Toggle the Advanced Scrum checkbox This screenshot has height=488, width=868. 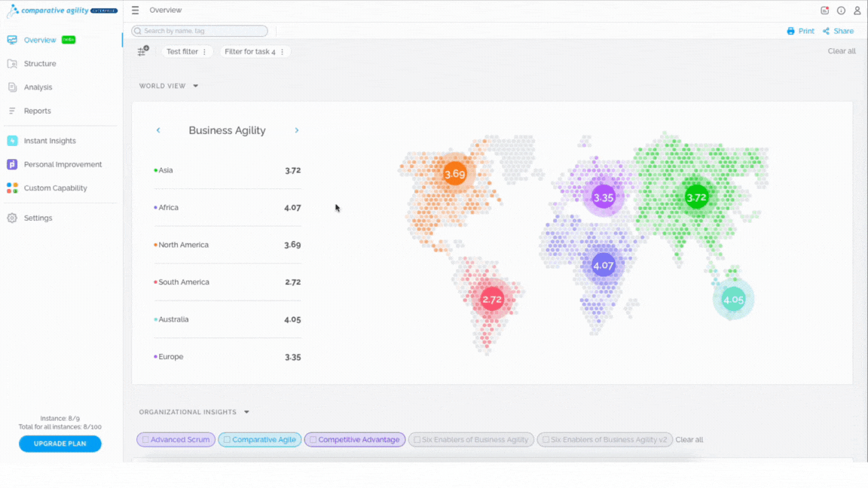coord(145,439)
